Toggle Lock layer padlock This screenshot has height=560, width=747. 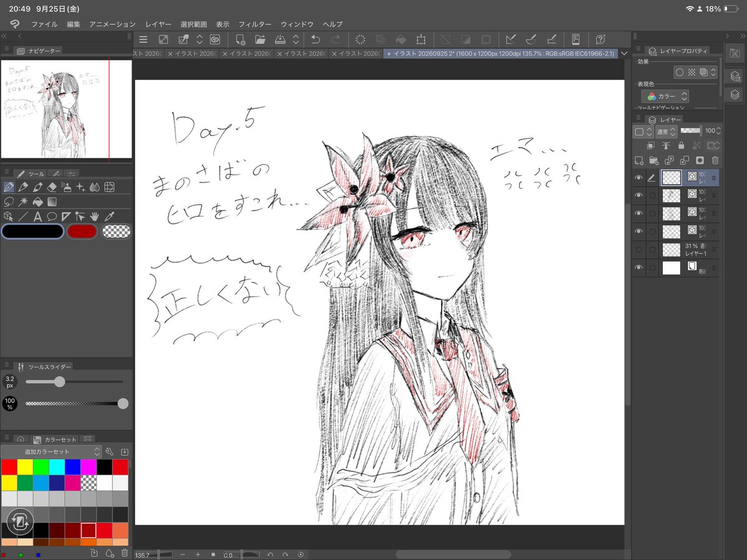[681, 145]
